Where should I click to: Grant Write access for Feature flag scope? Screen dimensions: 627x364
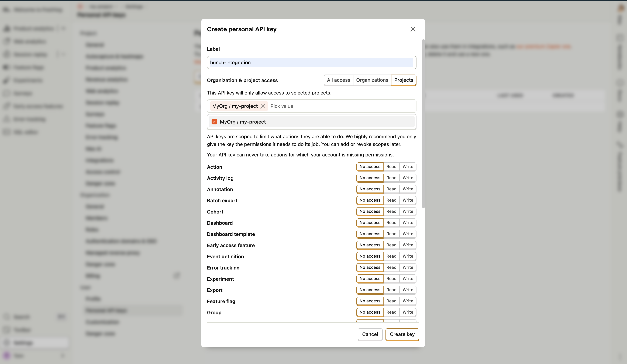pyautogui.click(x=408, y=301)
